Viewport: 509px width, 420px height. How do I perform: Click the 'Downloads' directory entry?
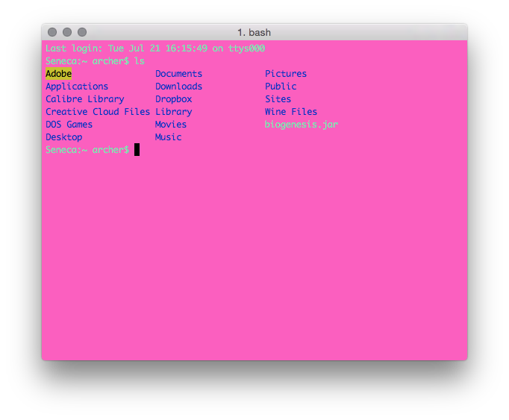(179, 87)
